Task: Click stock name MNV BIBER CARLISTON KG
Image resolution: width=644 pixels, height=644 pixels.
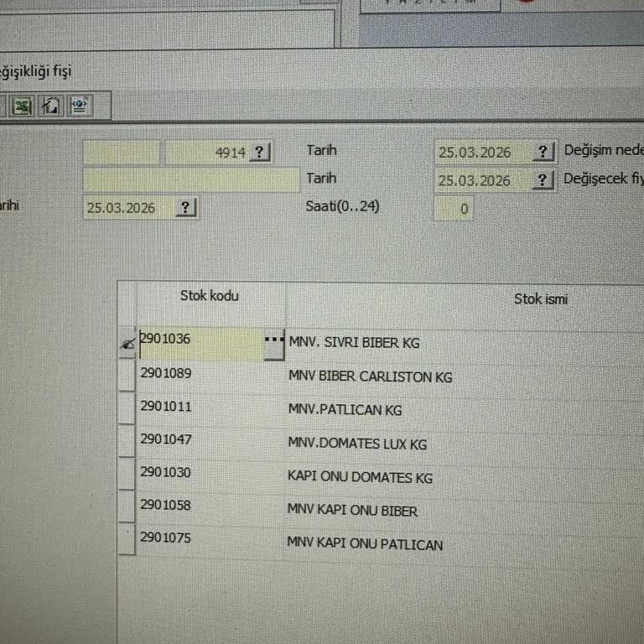Action: coord(370,377)
